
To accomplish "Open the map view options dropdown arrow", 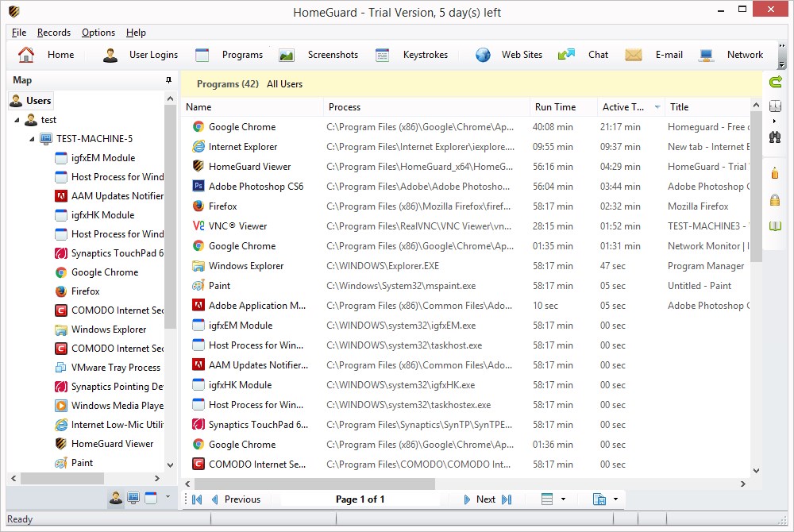I will [168, 497].
